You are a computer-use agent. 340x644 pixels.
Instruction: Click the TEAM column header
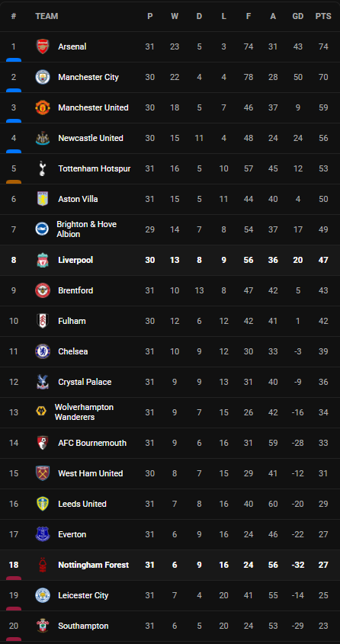47,17
